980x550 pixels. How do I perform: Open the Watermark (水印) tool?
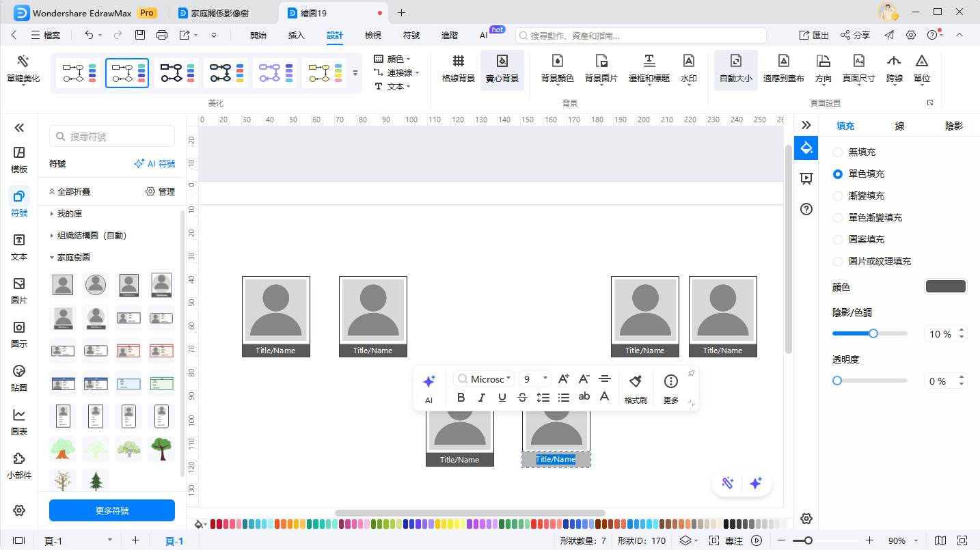pos(688,62)
